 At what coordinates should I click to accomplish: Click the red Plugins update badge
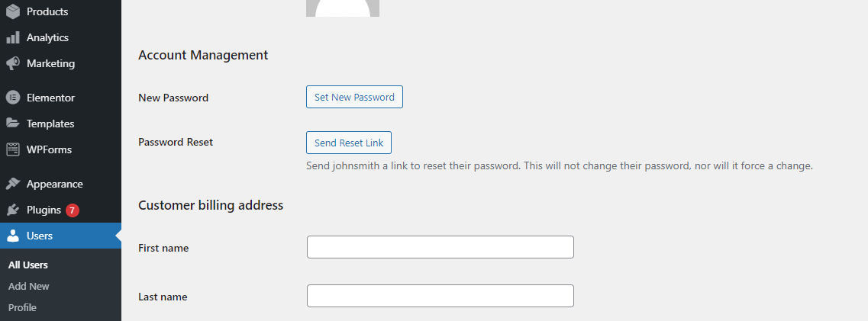73,210
